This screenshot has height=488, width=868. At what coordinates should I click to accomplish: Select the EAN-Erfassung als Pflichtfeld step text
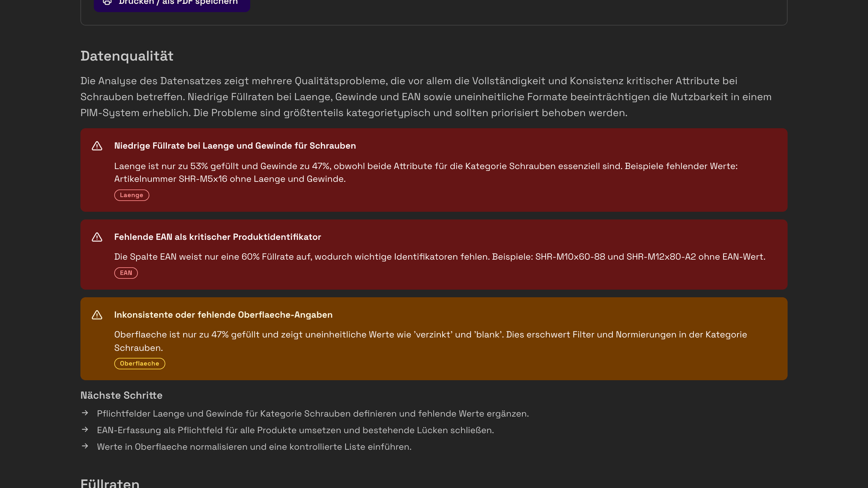296,430
